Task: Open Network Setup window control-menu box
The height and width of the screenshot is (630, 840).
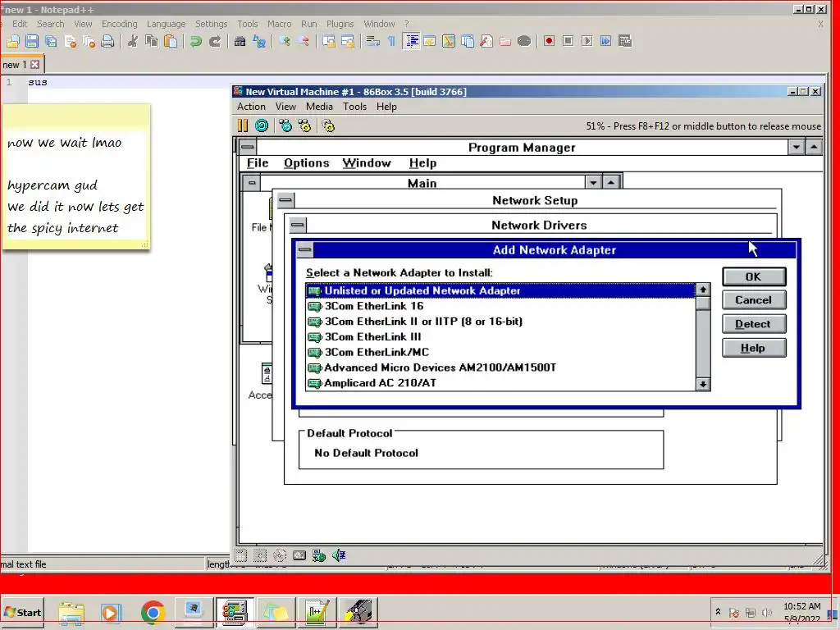Action: coord(285,200)
